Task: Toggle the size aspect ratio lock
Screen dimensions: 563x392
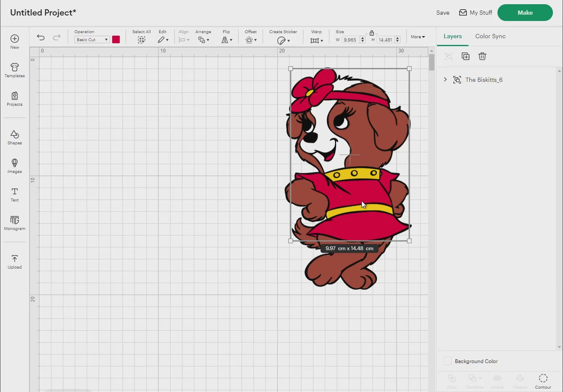Action: click(x=372, y=33)
